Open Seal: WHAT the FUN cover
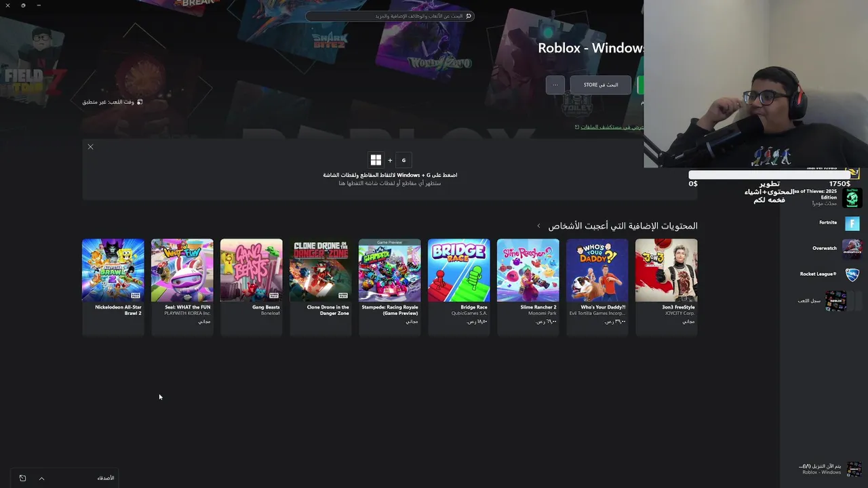The image size is (868, 488). (x=182, y=270)
